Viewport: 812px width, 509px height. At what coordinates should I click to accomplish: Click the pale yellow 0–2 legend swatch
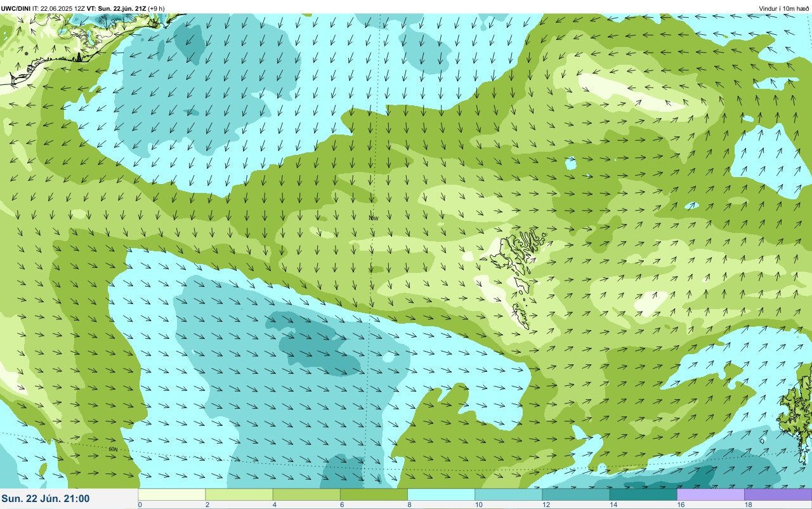point(172,494)
